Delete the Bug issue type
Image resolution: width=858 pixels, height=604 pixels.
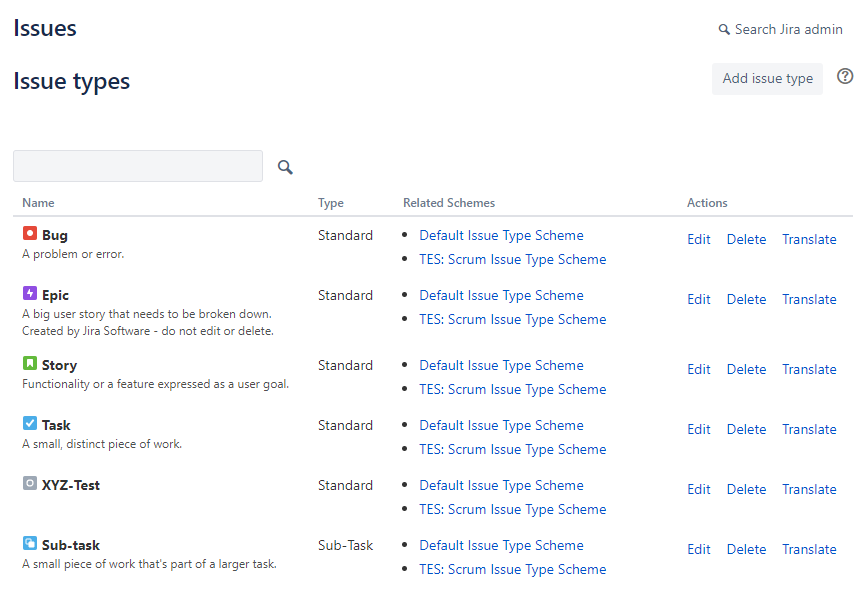coord(746,240)
